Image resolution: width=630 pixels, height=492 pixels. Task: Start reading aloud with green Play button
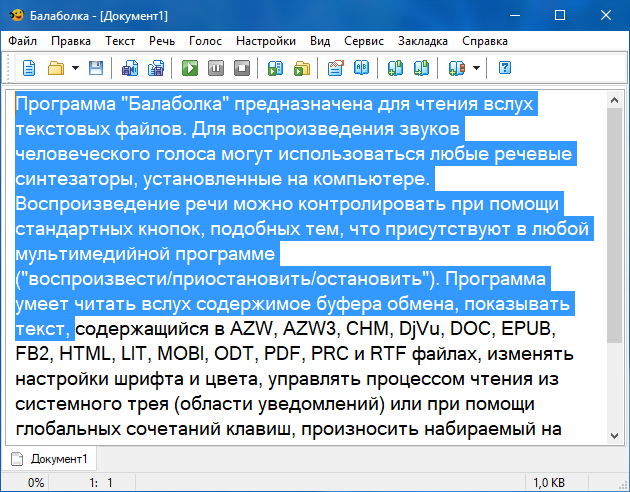pyautogui.click(x=189, y=68)
